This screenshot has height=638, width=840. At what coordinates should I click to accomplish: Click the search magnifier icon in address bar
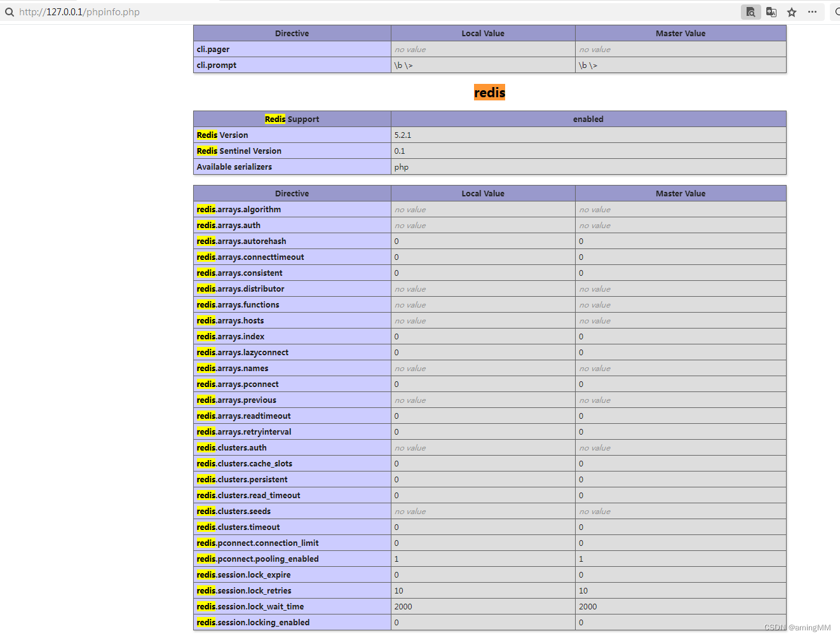[10, 12]
